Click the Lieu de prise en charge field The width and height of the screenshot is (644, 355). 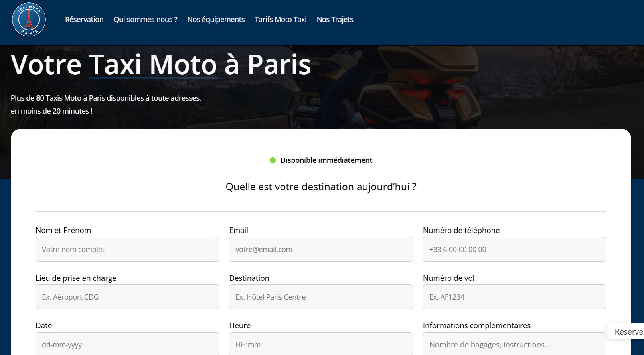tap(127, 297)
